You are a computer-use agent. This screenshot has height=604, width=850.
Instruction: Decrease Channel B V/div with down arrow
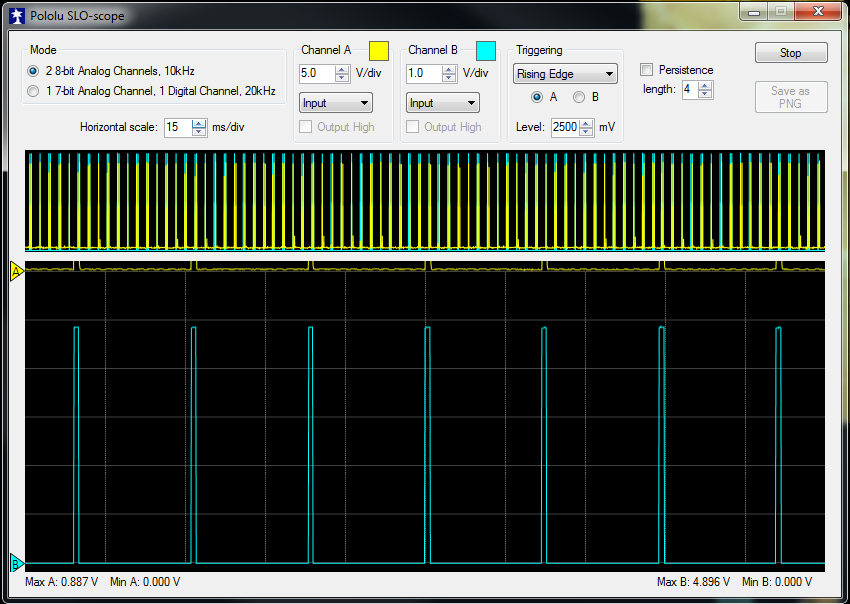coord(449,78)
